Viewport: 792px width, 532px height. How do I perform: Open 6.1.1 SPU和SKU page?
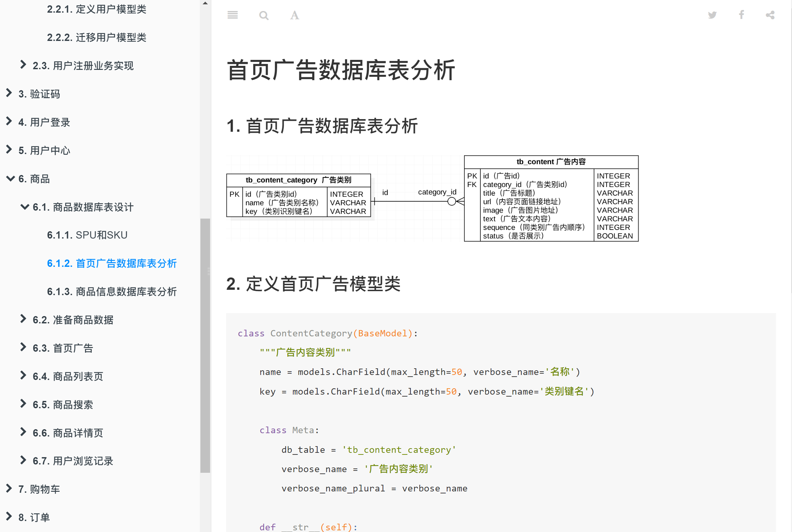tap(87, 235)
